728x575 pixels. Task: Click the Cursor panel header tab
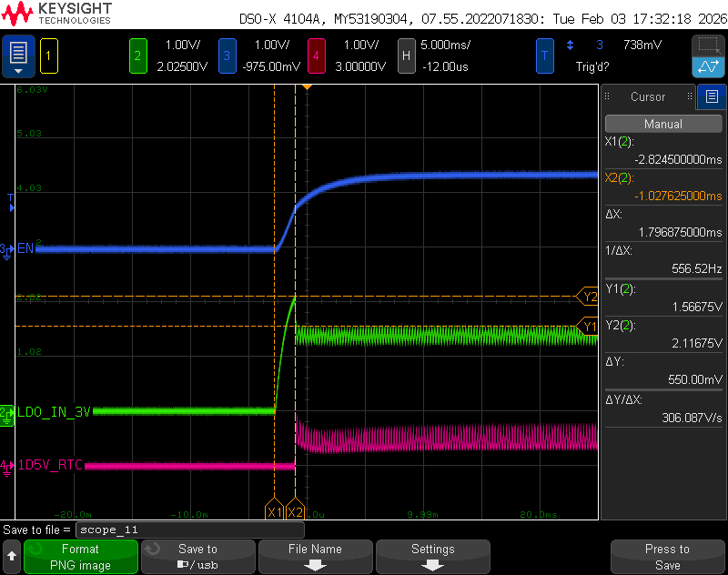coord(648,96)
